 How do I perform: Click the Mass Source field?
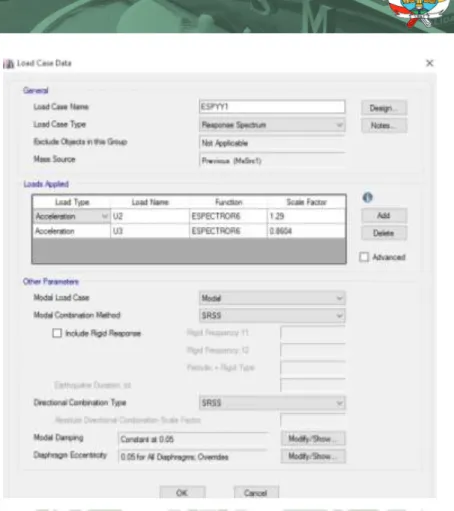[272, 161]
